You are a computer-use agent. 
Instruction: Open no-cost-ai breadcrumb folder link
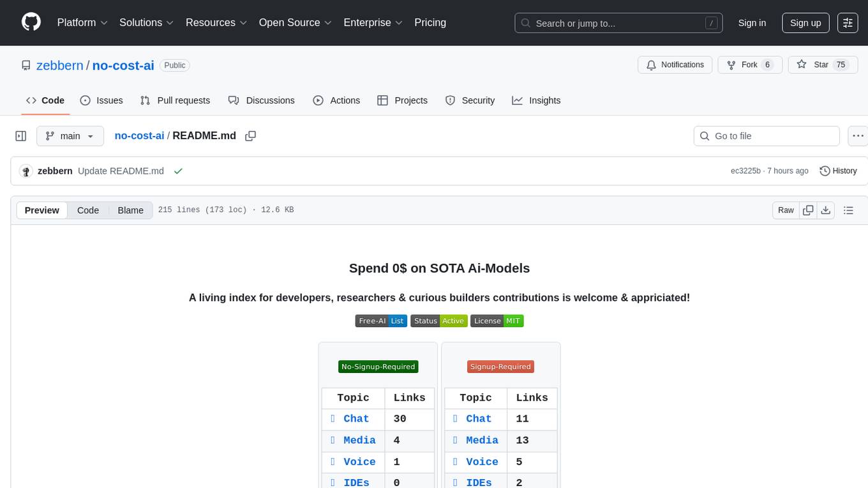pos(139,136)
